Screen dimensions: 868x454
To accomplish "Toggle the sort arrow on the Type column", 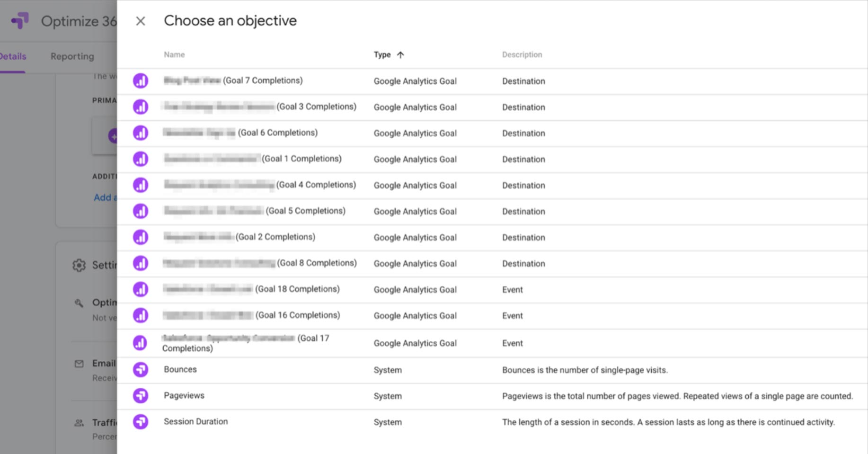I will click(400, 54).
